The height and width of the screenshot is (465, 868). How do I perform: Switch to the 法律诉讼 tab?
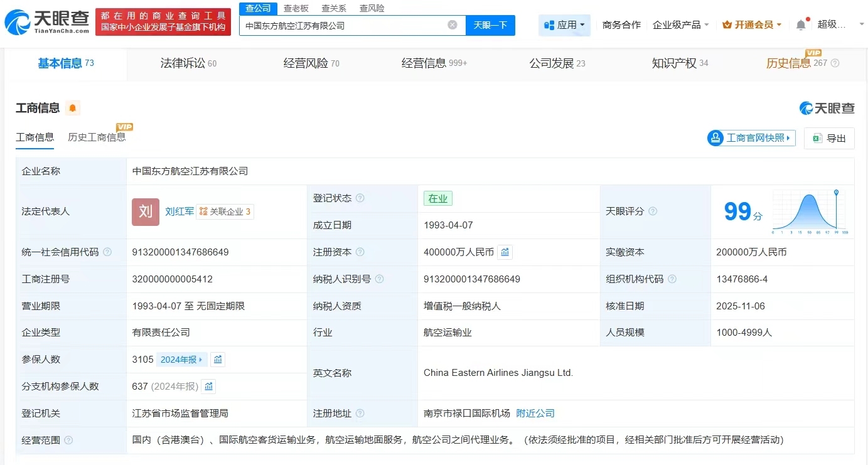coord(188,63)
